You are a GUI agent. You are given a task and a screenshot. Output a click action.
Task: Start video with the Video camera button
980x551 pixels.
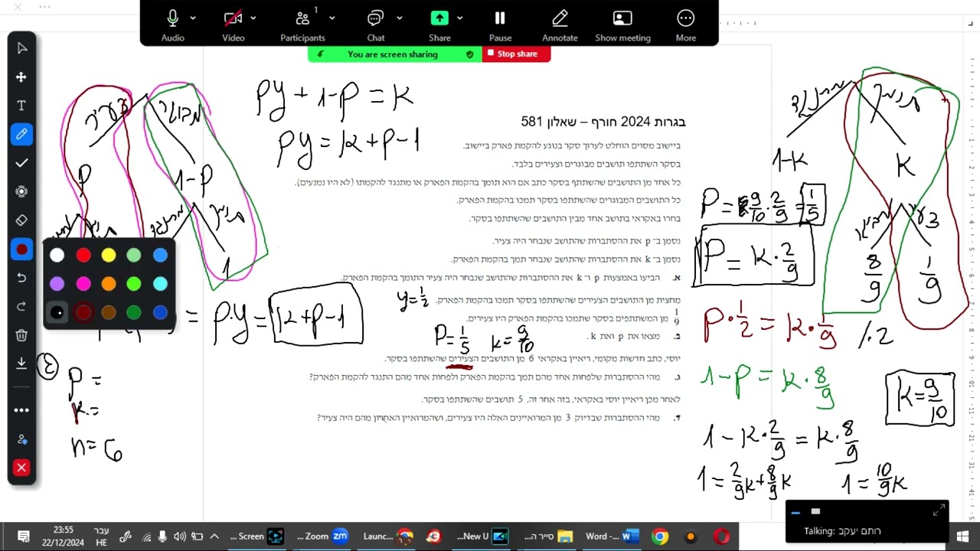pyautogui.click(x=234, y=24)
